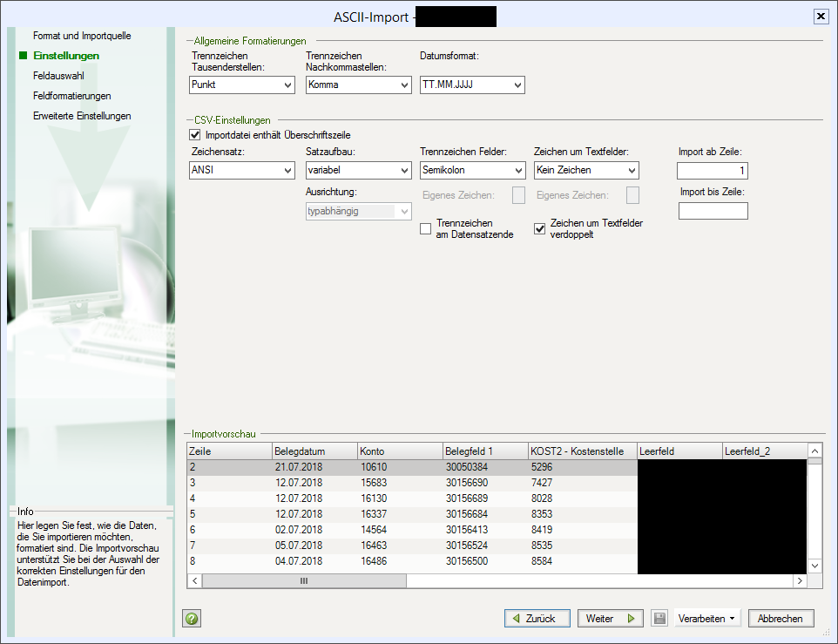Click the Weiter button
The height and width of the screenshot is (644, 838).
pos(611,619)
